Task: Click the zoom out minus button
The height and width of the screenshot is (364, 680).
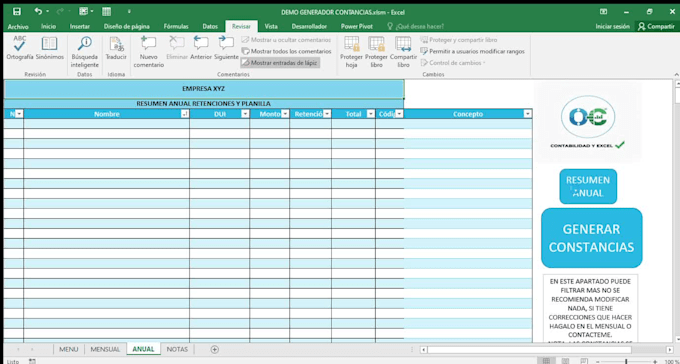Action: [x=598, y=361]
